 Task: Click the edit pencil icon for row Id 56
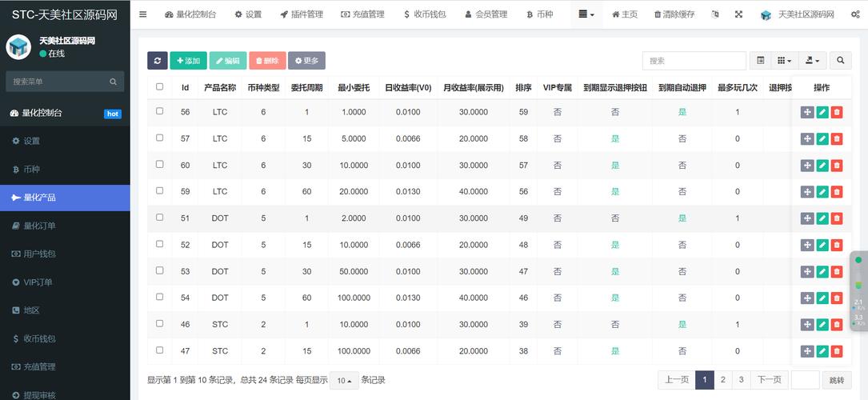(x=822, y=113)
